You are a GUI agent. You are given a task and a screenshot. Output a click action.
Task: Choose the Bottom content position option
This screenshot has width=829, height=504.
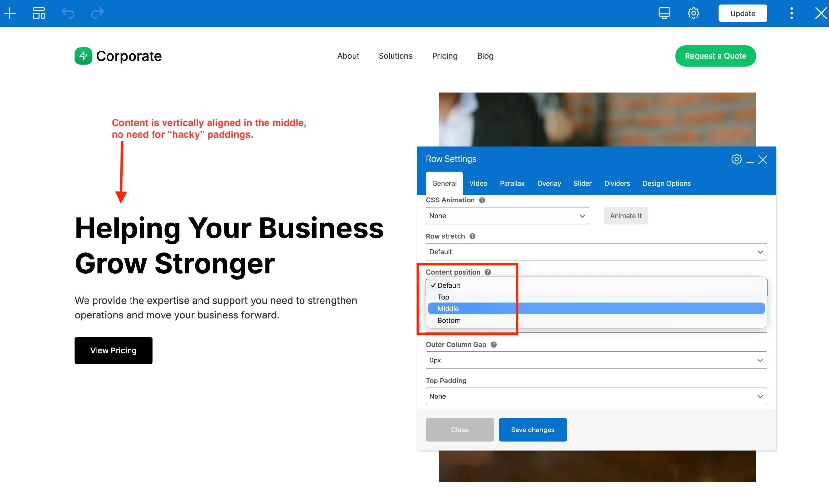[x=449, y=320]
